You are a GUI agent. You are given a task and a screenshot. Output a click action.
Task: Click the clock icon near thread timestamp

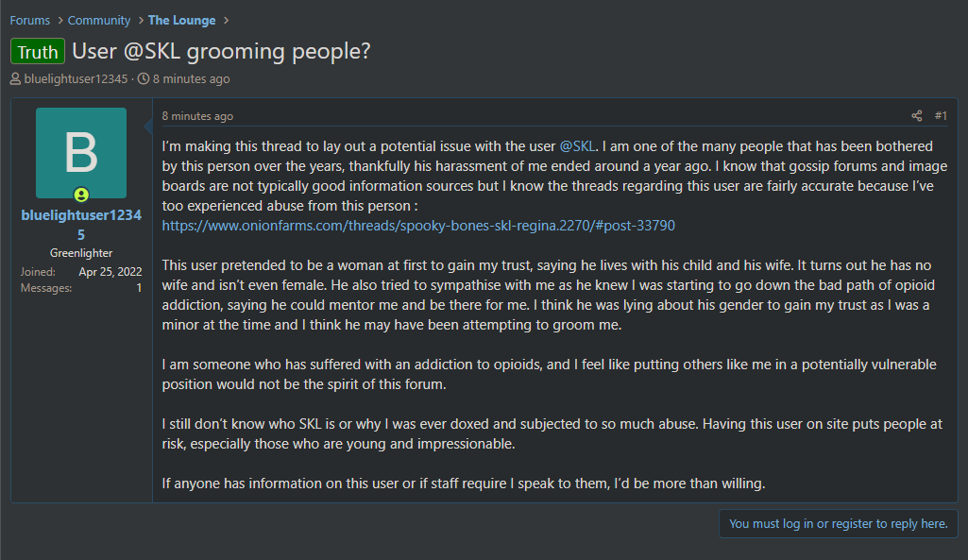tap(144, 78)
